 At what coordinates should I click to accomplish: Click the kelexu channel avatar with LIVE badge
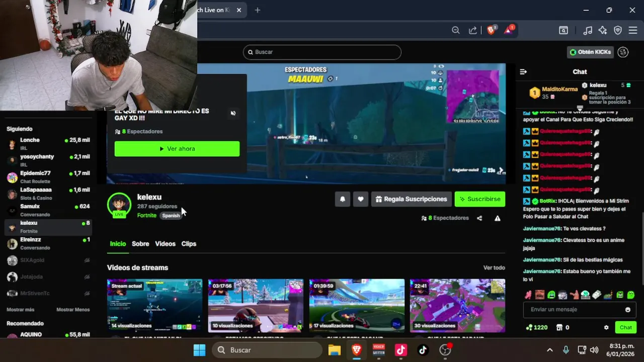tap(119, 205)
